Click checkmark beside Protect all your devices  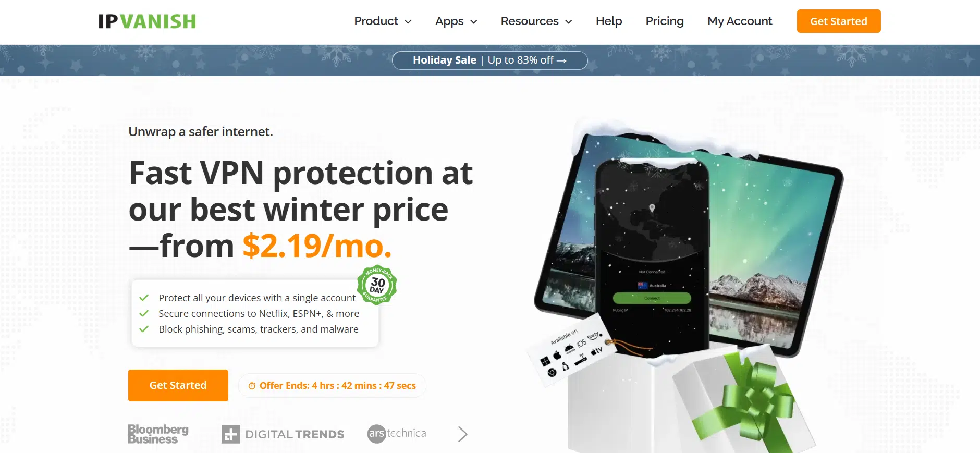coord(144,298)
